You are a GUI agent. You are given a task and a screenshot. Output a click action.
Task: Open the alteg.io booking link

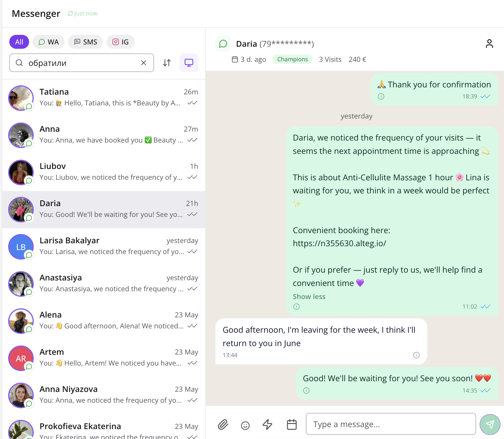click(x=339, y=243)
